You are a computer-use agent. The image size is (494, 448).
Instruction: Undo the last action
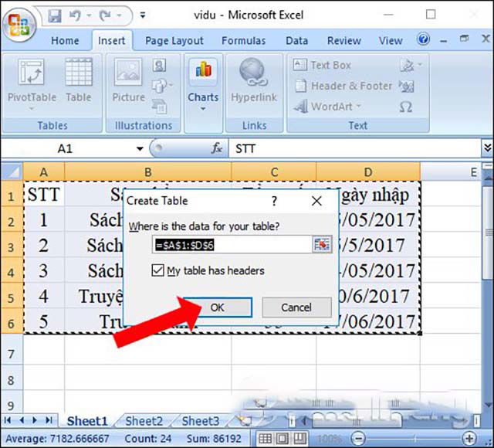(75, 15)
